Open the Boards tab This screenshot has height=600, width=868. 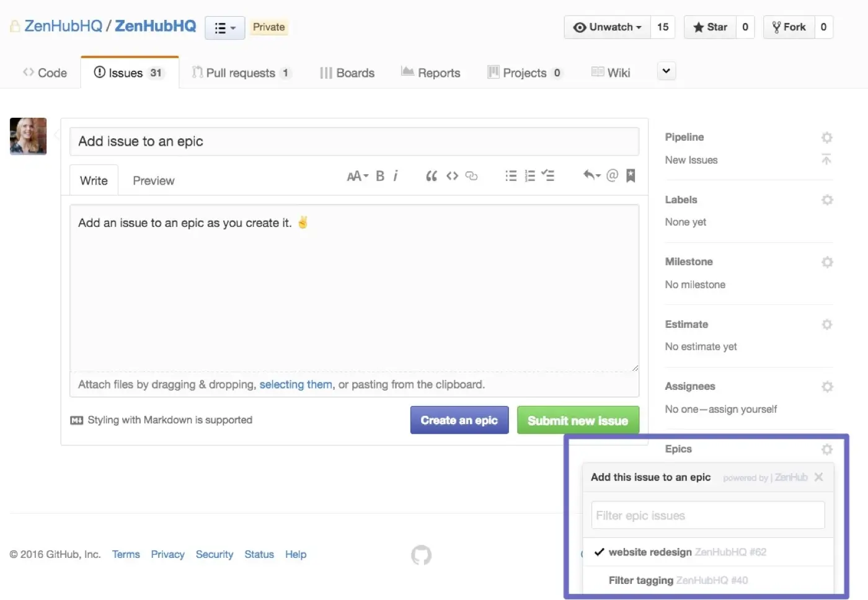(347, 73)
